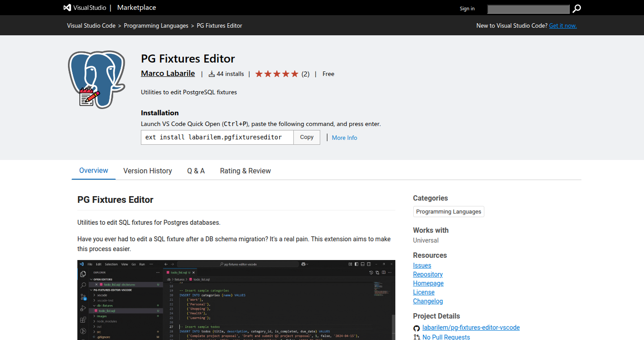Open the Q & A tab
This screenshot has height=340, width=644.
pyautogui.click(x=196, y=171)
